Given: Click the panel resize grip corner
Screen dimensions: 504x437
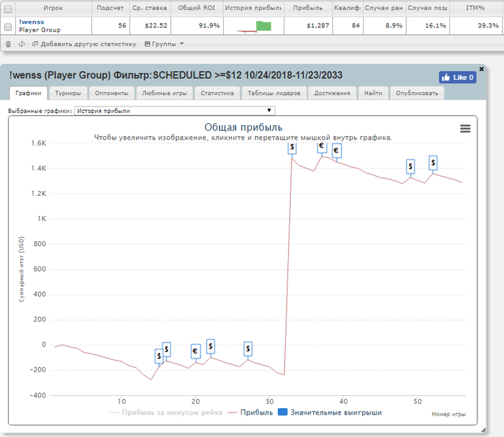Looking at the screenshot, I should coord(483,430).
